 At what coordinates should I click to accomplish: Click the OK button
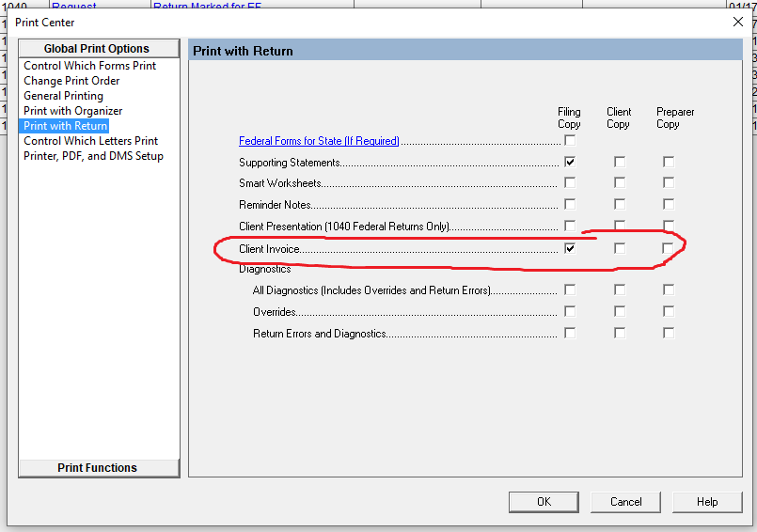click(544, 502)
